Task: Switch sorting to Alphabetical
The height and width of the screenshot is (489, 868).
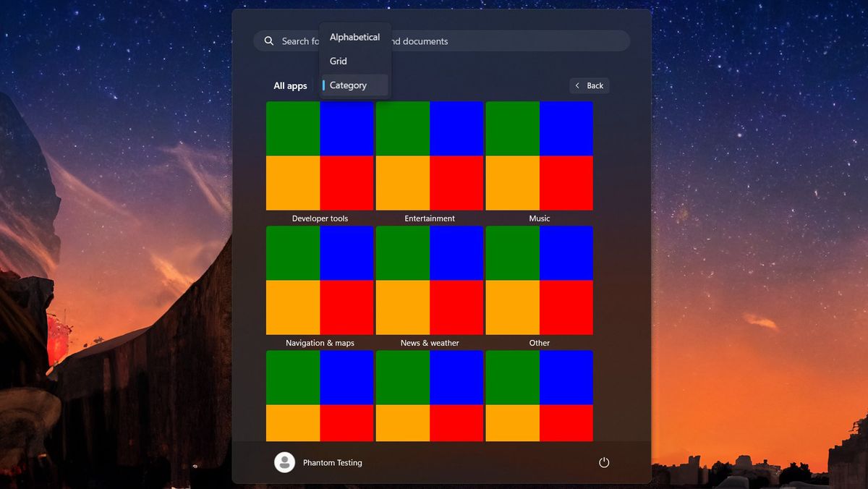Action: coord(354,37)
